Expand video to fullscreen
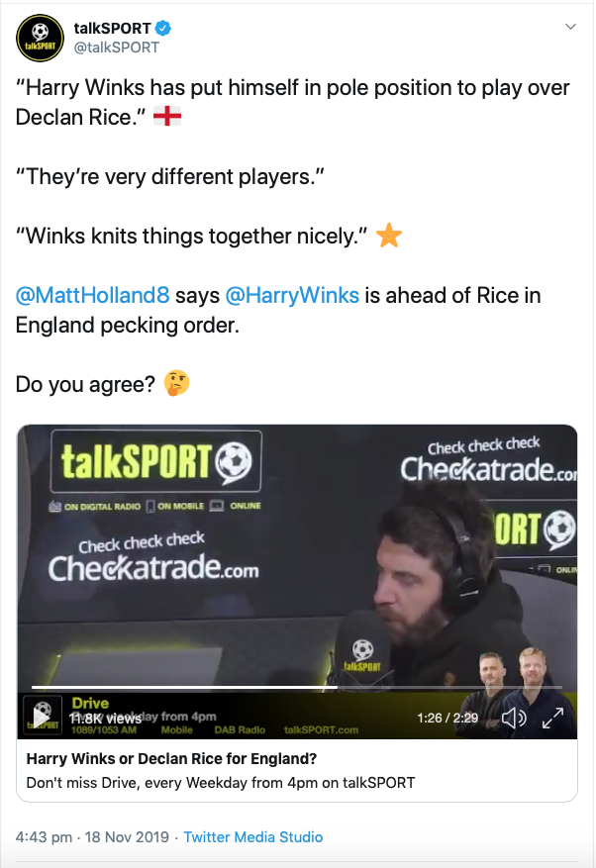Viewport: 596px width, 868px height. [x=552, y=718]
